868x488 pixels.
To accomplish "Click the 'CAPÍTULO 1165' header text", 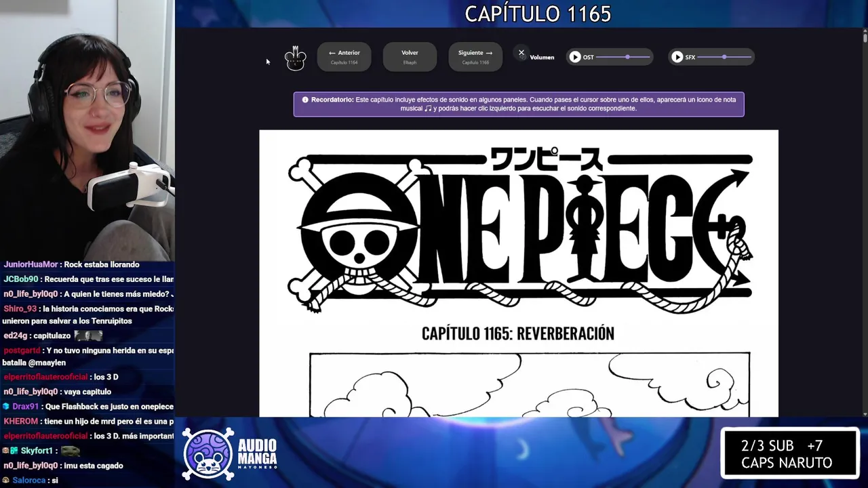I will coord(538,14).
